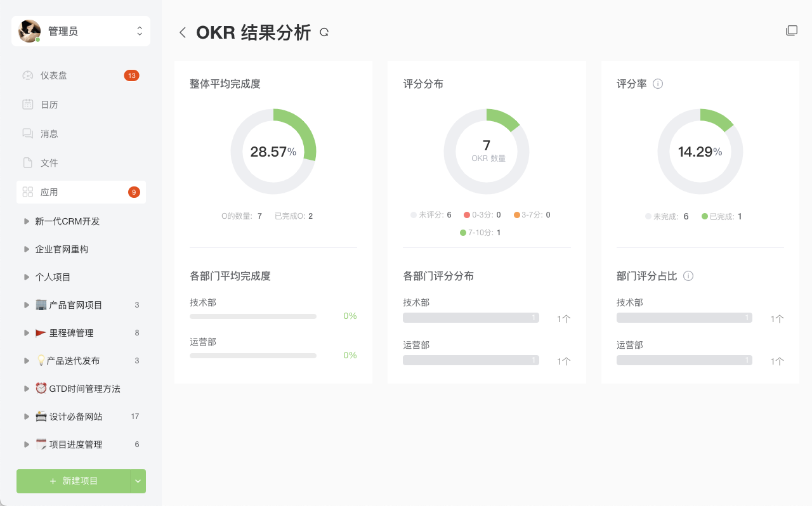The height and width of the screenshot is (506, 812).
Task: Toggle the 已完成 legend entry
Action: pos(722,216)
